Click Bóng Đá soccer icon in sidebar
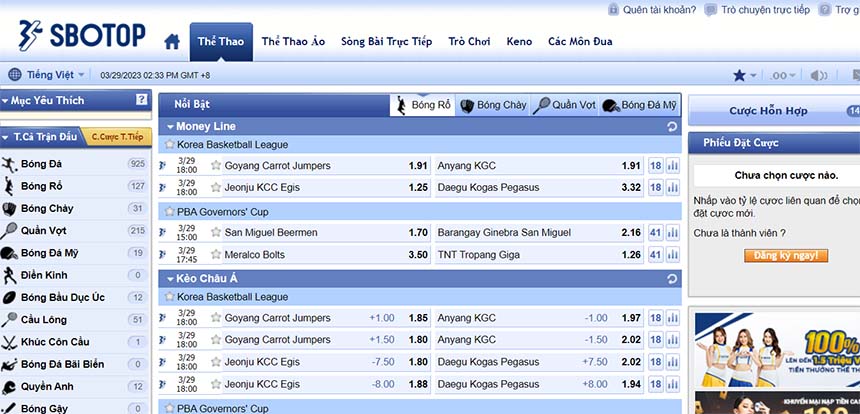Viewport: 860px width, 414px height. (x=9, y=164)
